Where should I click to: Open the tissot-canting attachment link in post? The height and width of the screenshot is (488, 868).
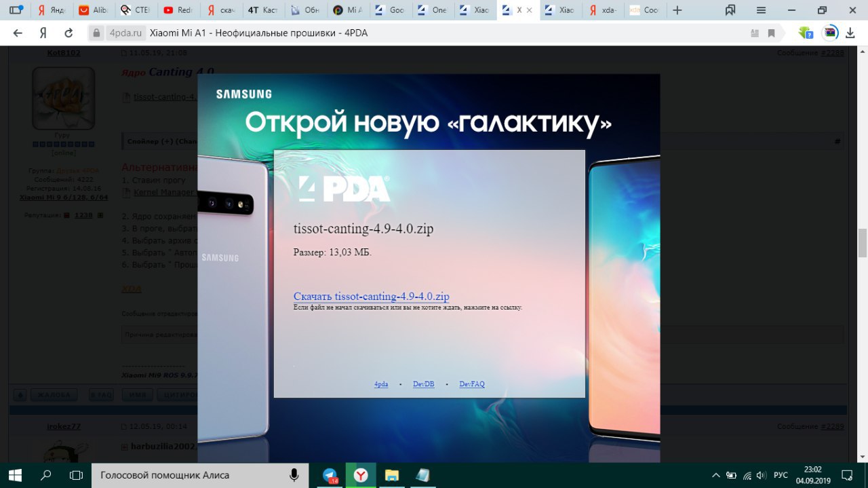[165, 97]
